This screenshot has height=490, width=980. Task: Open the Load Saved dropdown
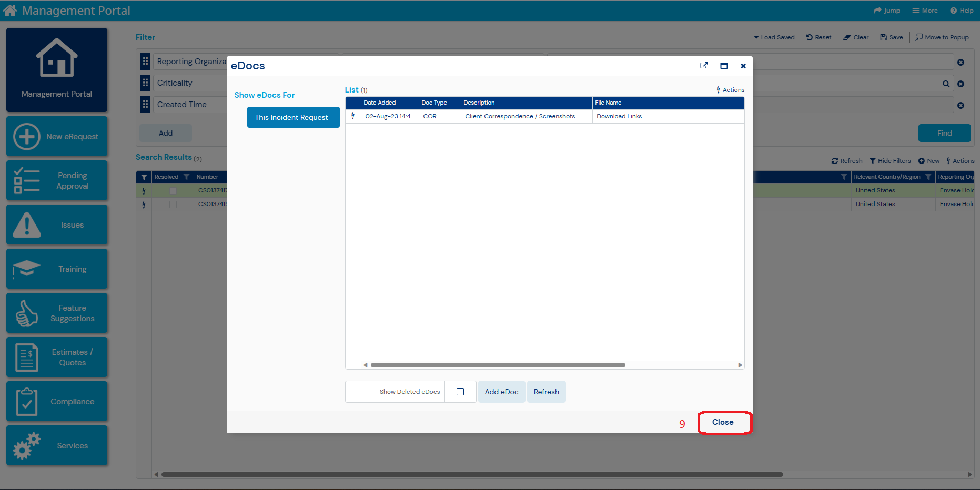tap(774, 37)
